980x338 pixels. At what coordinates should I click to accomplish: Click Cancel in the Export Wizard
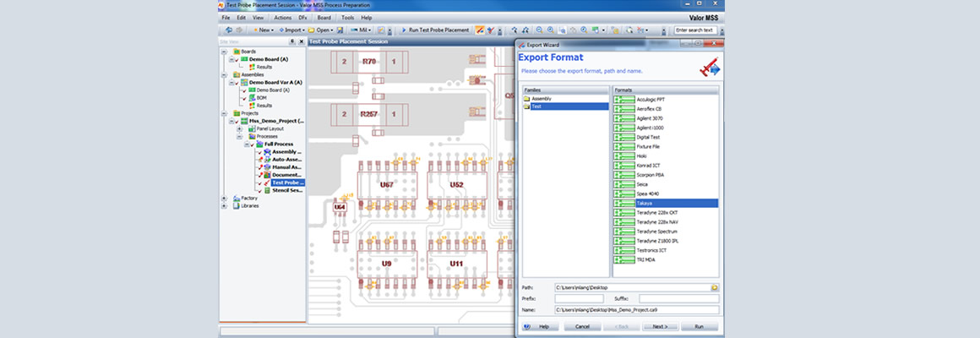pos(582,326)
